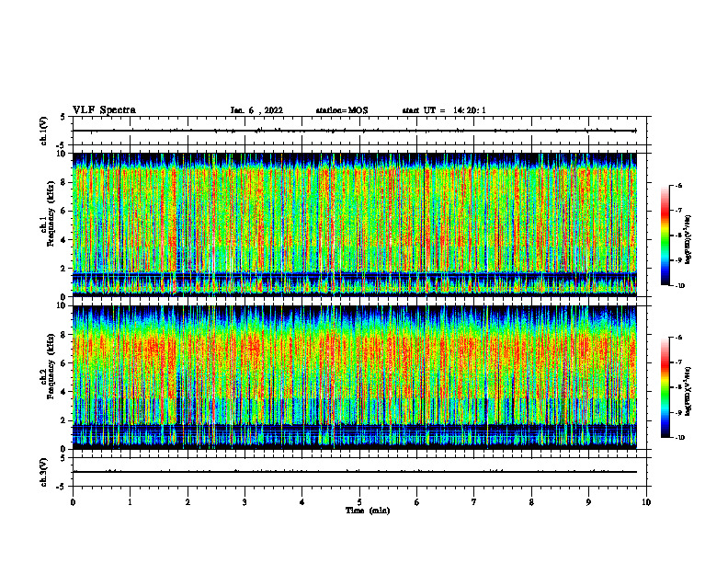This screenshot has height=563, width=728.
Task: Click the '2' tick on the time axis
Action: [188, 502]
